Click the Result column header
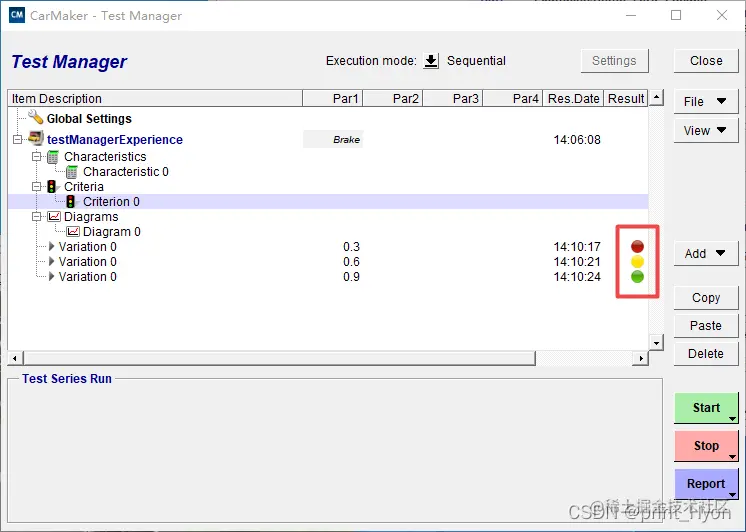Screen dimensions: 746x532 626,99
